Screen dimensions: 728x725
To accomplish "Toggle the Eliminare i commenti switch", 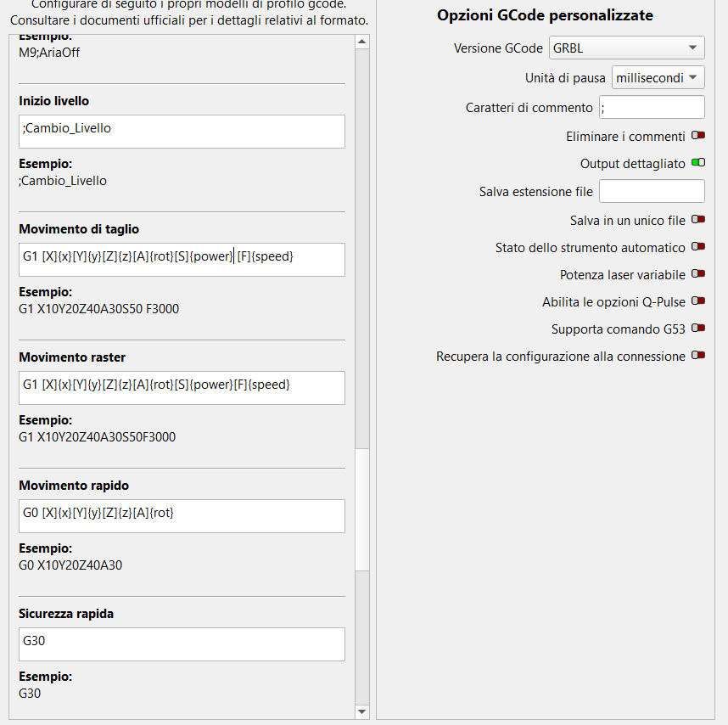I will click(x=698, y=136).
